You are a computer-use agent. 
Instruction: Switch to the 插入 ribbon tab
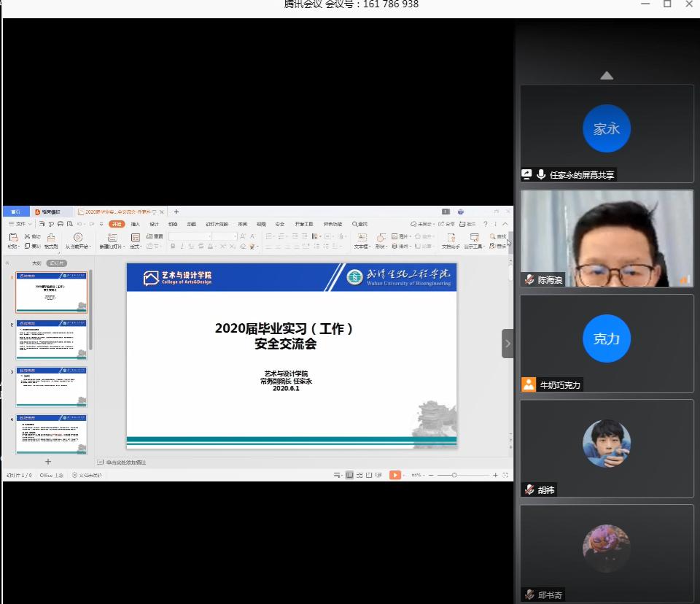136,224
